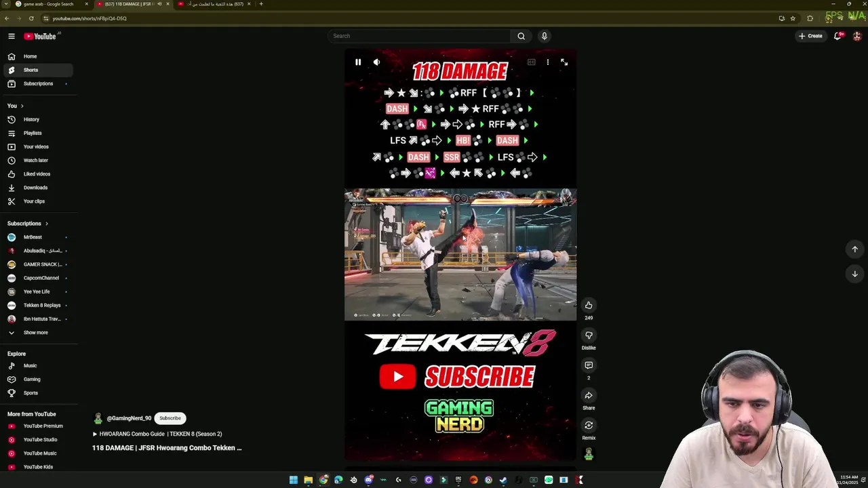868x488 pixels.
Task: Go to the previous Short
Action: [x=854, y=249]
